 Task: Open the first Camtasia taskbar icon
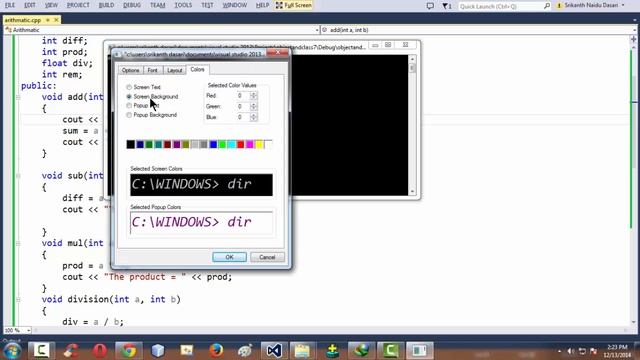tap(41, 351)
